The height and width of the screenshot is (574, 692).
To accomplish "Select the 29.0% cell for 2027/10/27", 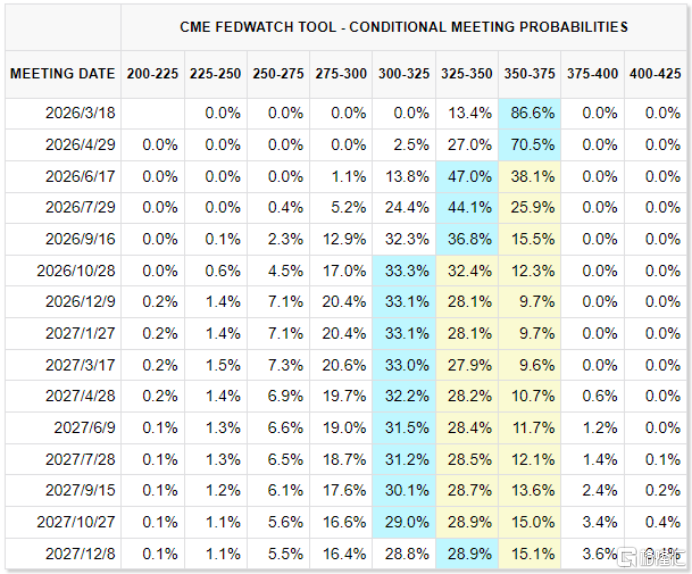I will tap(406, 522).
